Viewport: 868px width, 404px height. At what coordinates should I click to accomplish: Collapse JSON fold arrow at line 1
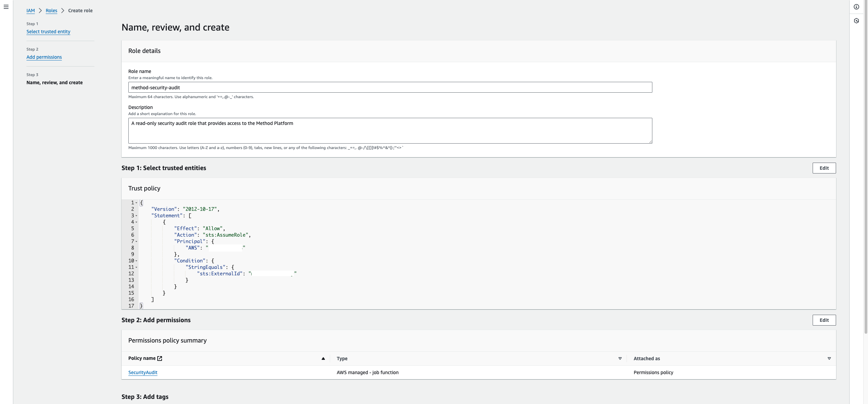[137, 203]
